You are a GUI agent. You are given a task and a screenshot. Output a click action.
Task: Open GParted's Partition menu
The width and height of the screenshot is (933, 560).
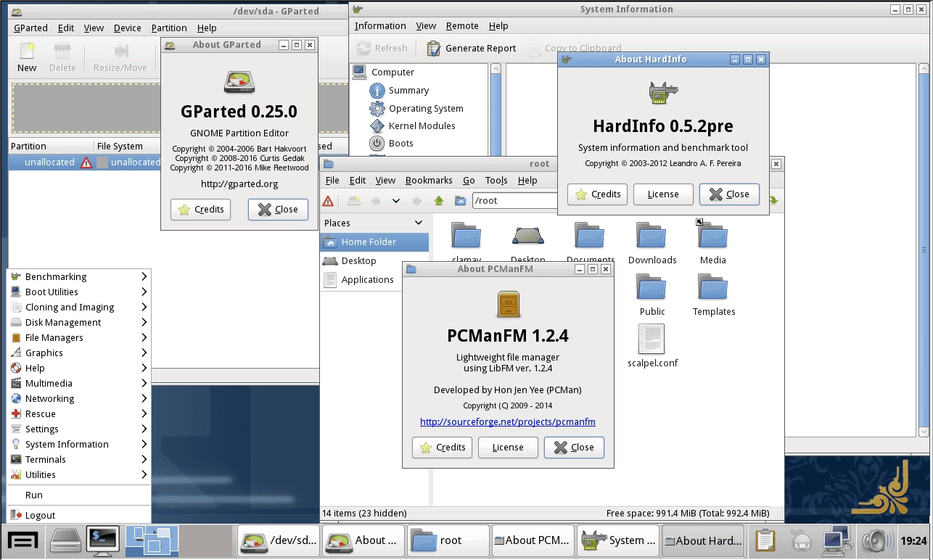[169, 28]
